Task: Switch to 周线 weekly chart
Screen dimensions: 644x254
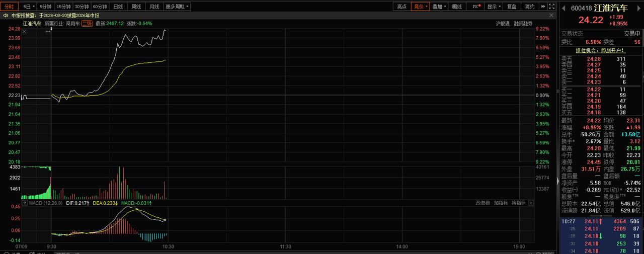Action: pyautogui.click(x=136, y=7)
